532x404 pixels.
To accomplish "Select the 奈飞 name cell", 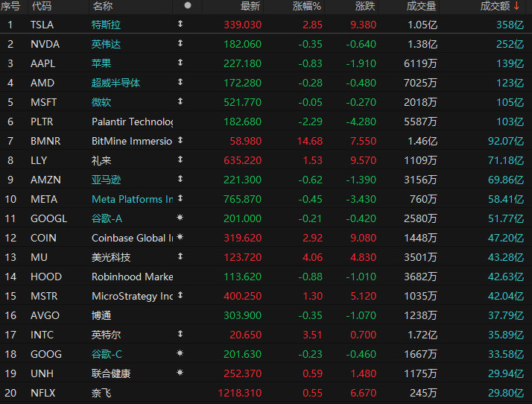I will coord(101,393).
